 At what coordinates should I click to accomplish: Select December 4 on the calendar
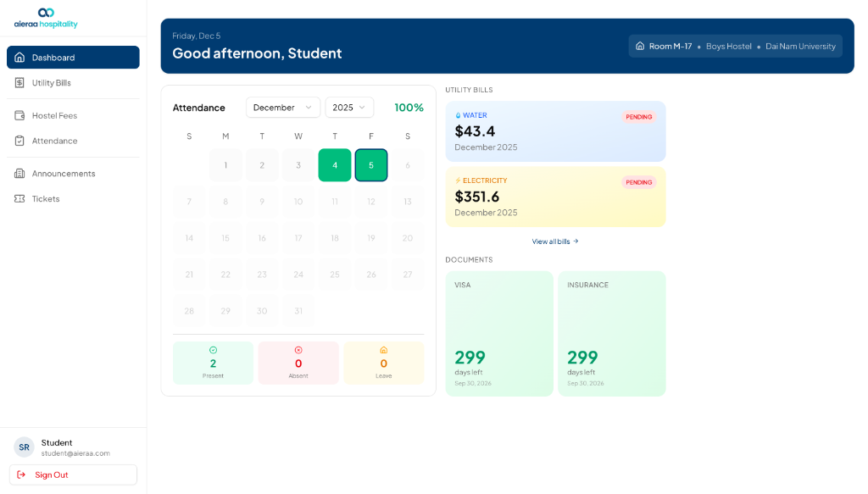pyautogui.click(x=334, y=164)
